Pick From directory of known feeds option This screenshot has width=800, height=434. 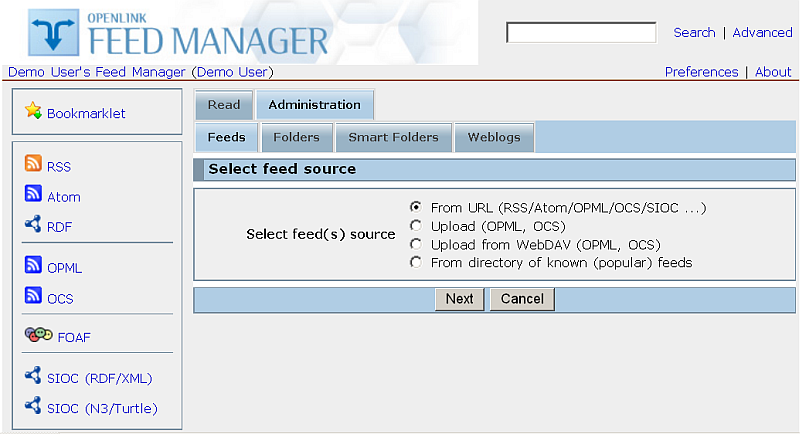[416, 262]
